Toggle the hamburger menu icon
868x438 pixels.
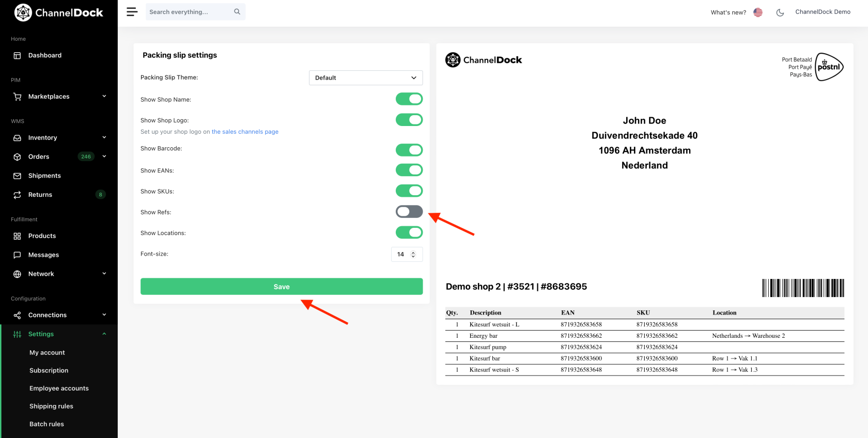[132, 12]
